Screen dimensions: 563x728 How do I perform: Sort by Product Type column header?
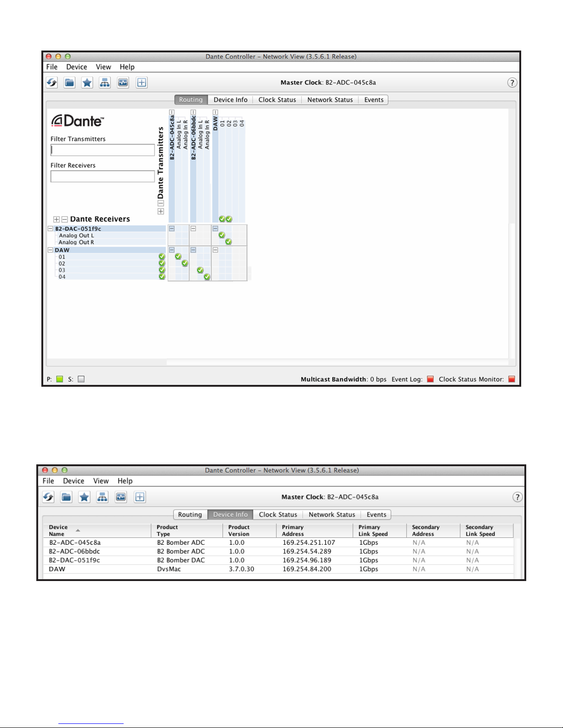pyautogui.click(x=187, y=530)
